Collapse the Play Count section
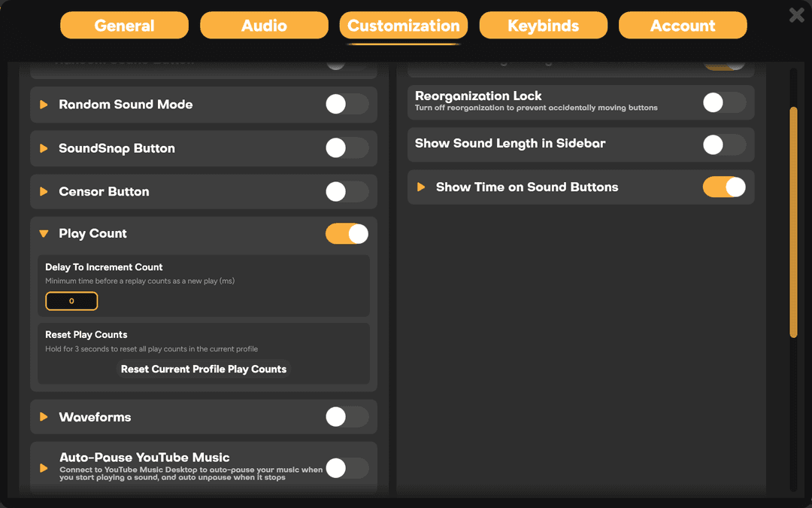Screen dimensions: 812x508 (x=44, y=233)
